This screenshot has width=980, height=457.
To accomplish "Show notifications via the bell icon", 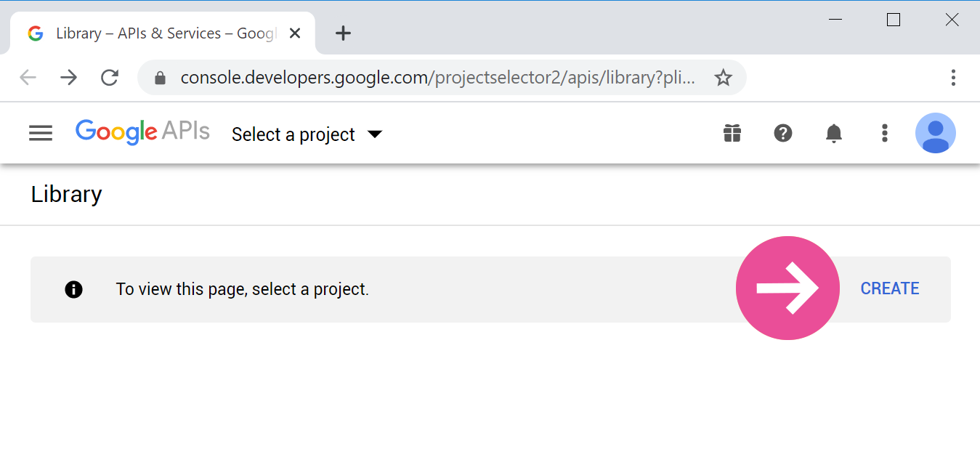I will [x=834, y=133].
